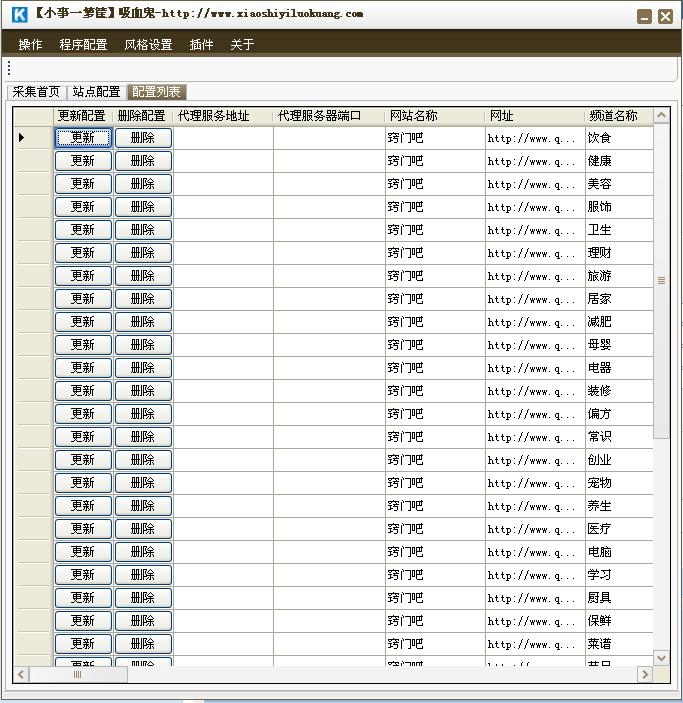Click the toolbar grip dots handle

9,69
